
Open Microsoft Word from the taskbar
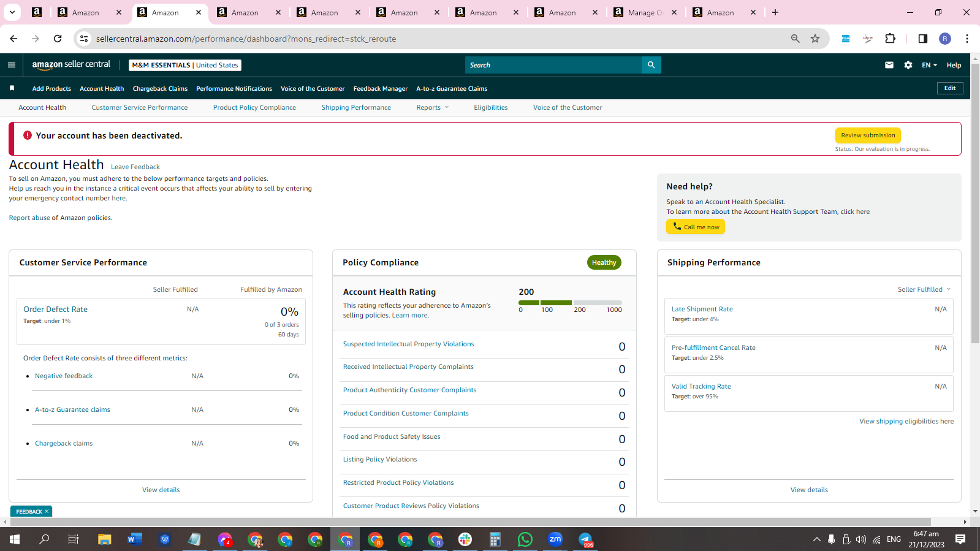(x=134, y=539)
